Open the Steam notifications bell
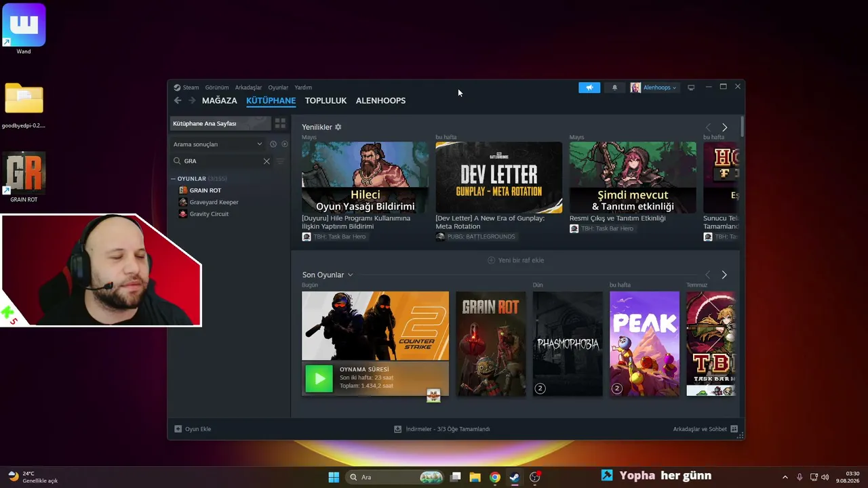The image size is (868, 488). (x=615, y=87)
